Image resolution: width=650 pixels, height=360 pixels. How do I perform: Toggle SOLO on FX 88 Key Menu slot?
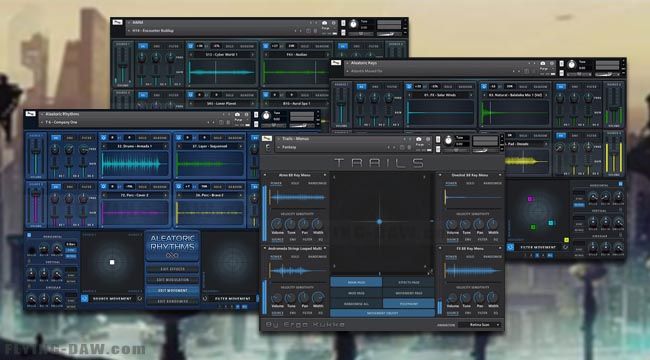pos(470,257)
